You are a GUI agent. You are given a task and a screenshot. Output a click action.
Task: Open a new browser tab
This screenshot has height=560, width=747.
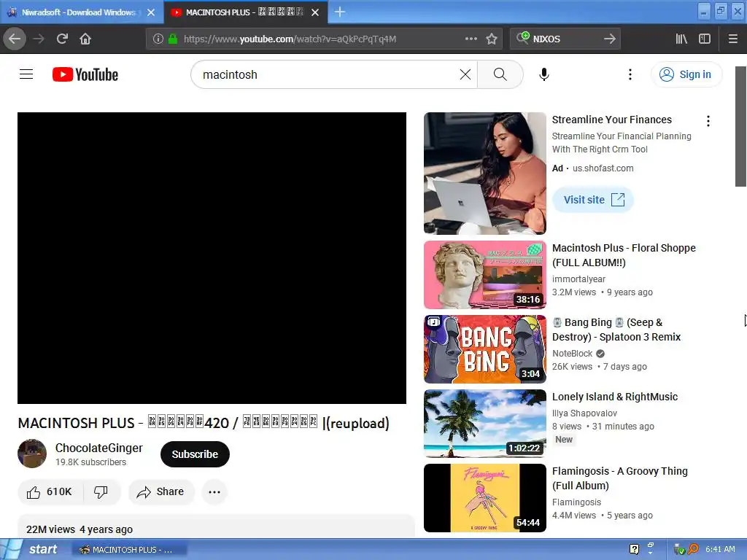[x=340, y=12]
